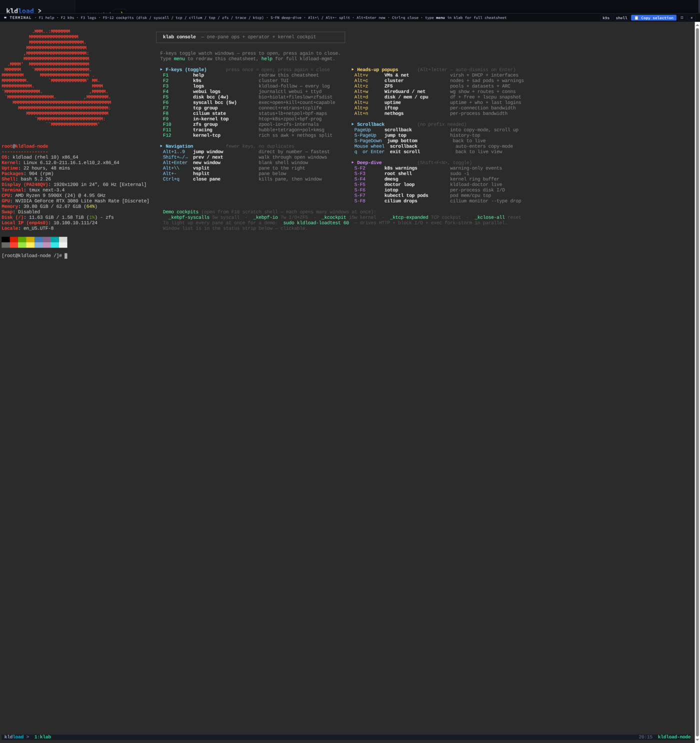Select the 1:klab window in the status strip
The width and height of the screenshot is (700, 743).
pos(42,736)
